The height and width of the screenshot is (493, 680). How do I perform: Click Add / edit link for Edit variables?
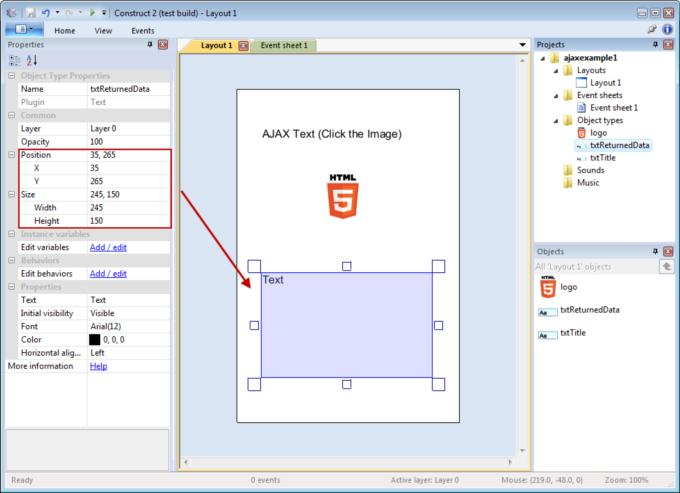[x=108, y=247]
